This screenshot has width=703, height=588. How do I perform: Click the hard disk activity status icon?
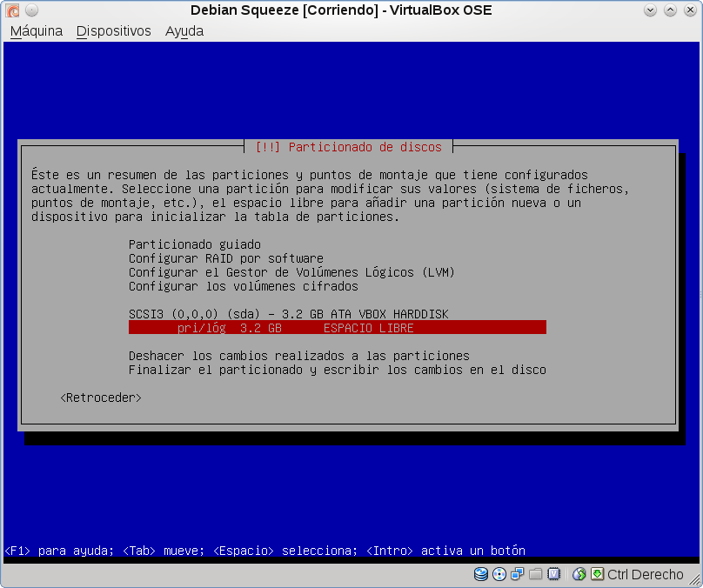coord(481,574)
